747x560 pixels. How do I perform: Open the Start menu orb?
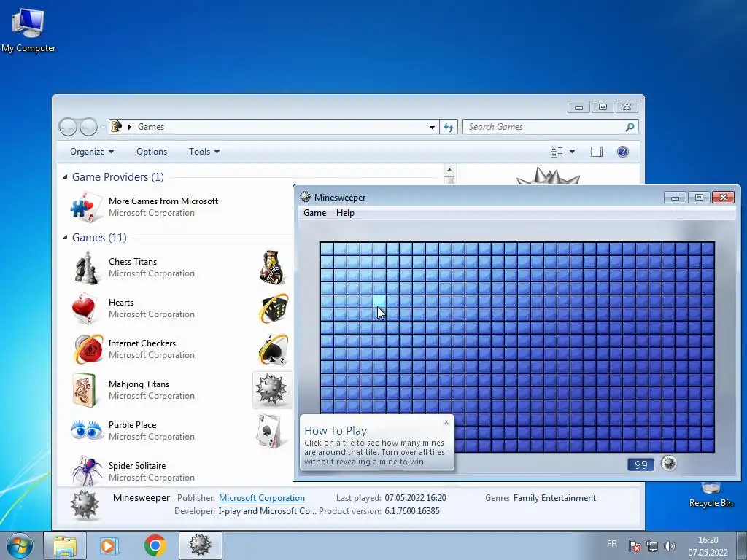20,545
